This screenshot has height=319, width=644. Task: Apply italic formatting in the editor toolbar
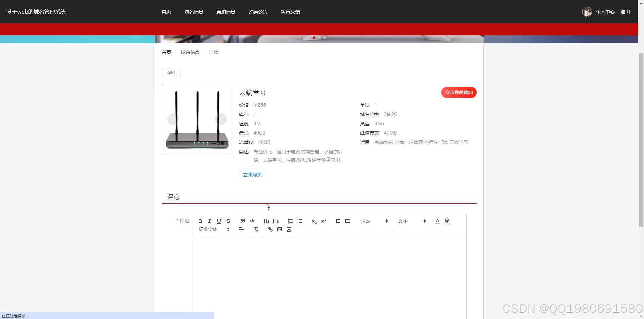click(210, 221)
